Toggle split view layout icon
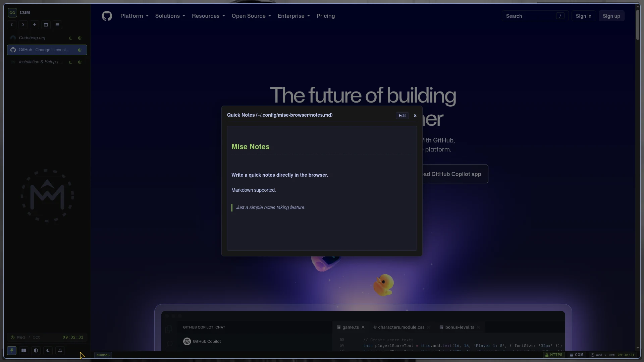644x362 pixels. 46,25
